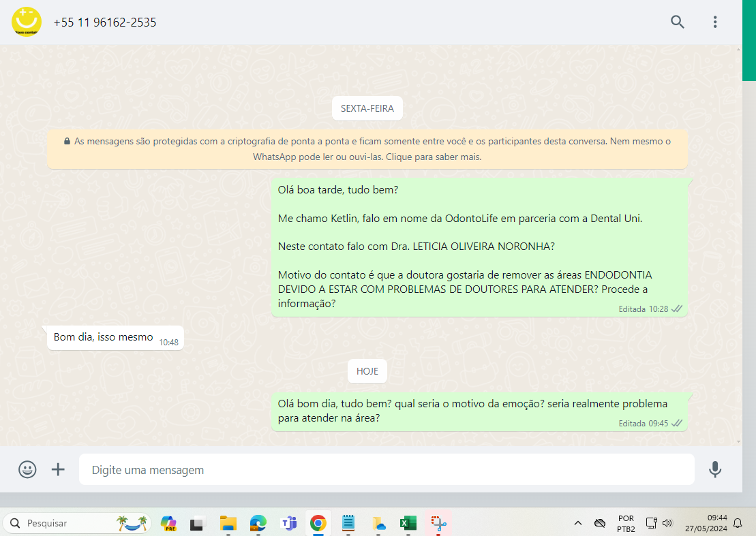Screen dimensions: 756x536
Task: Click the end-to-end encryption notice banner
Action: (x=367, y=148)
